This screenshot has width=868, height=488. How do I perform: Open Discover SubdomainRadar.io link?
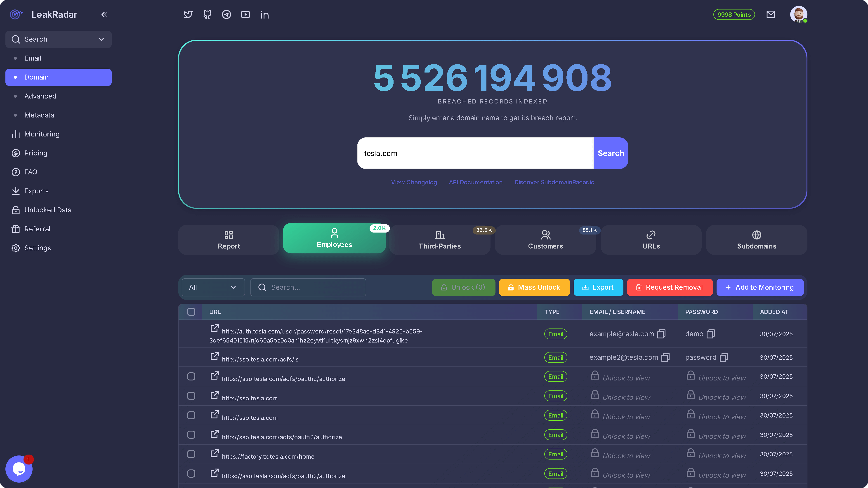tap(554, 182)
